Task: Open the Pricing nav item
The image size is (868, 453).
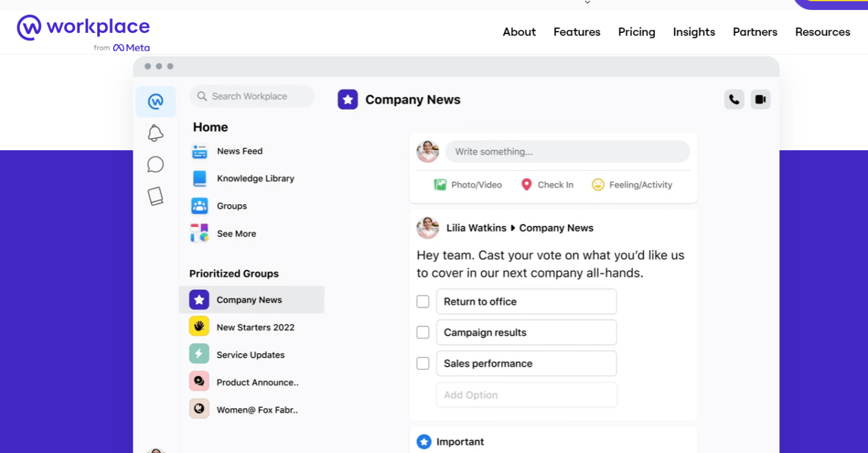Action: tap(636, 32)
